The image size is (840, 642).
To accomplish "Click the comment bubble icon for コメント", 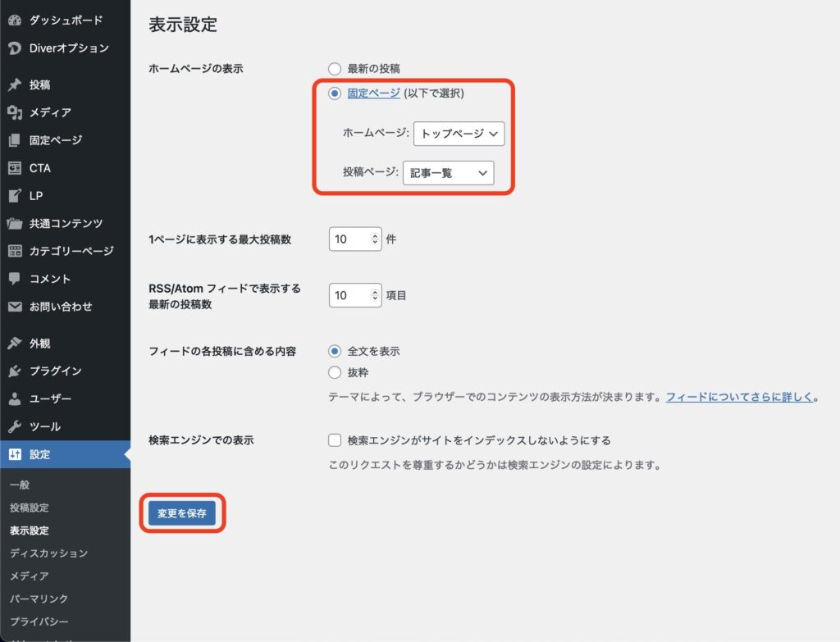I will (x=15, y=279).
